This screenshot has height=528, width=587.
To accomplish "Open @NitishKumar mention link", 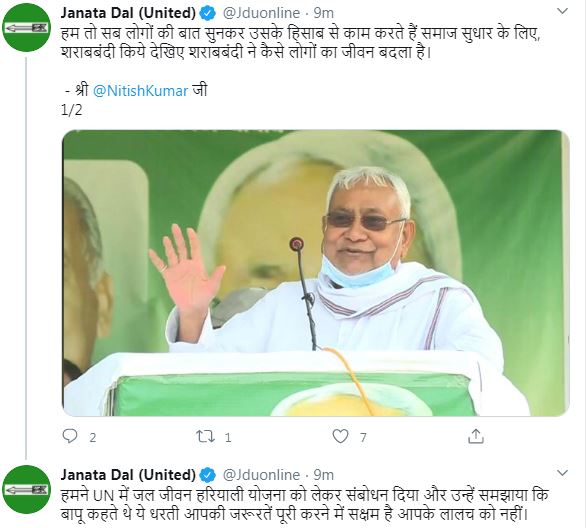I will tap(140, 91).
